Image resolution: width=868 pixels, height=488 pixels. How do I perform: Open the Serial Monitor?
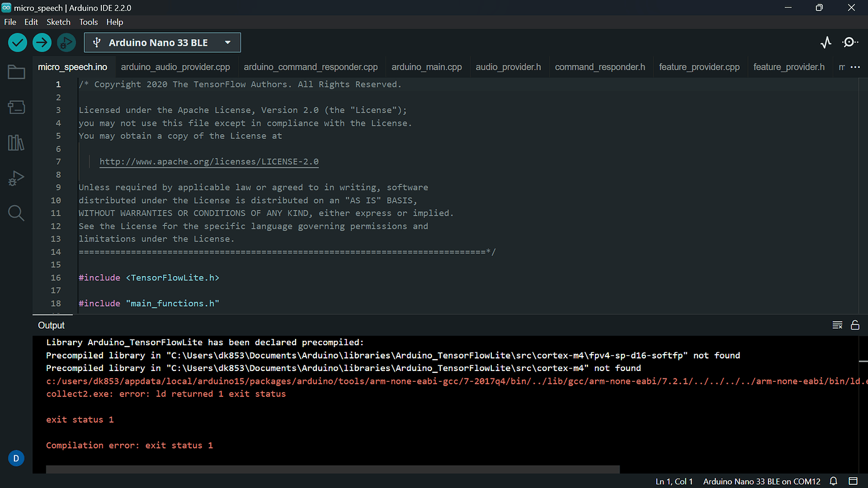point(850,43)
